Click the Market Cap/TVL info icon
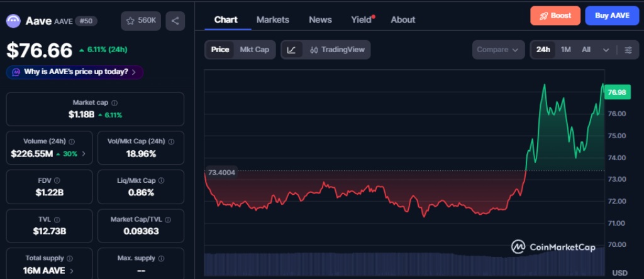Viewport: 644px width, 279px height. point(168,220)
